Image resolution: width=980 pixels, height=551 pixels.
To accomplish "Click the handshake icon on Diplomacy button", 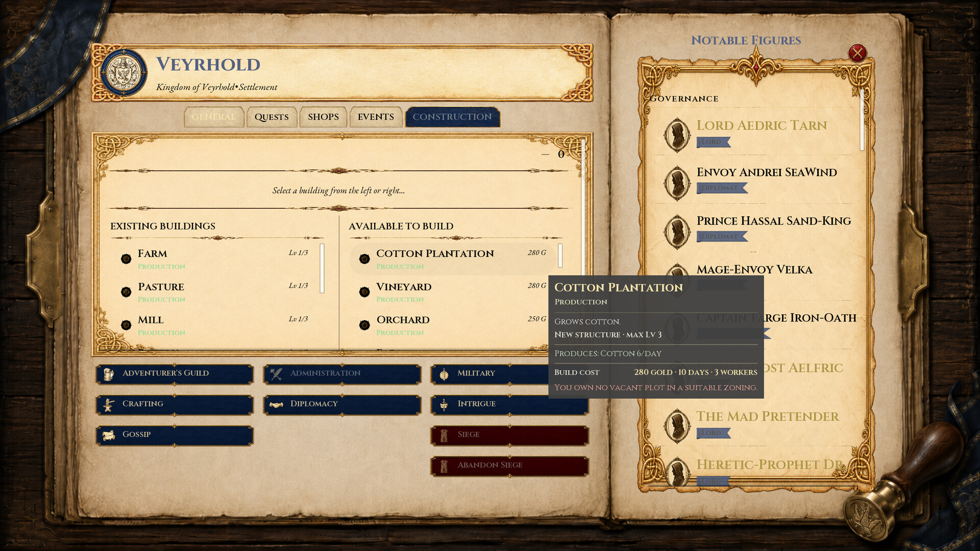I will pos(276,405).
